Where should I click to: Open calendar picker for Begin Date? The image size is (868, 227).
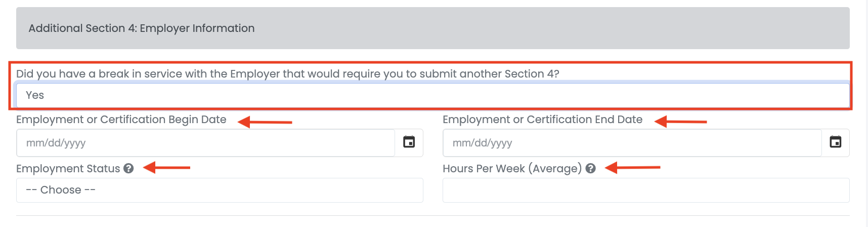409,142
